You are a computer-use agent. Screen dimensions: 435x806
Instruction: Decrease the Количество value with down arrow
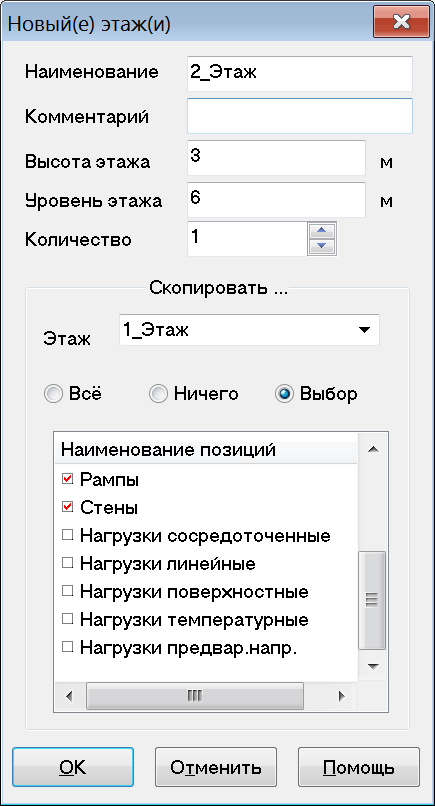pos(322,246)
